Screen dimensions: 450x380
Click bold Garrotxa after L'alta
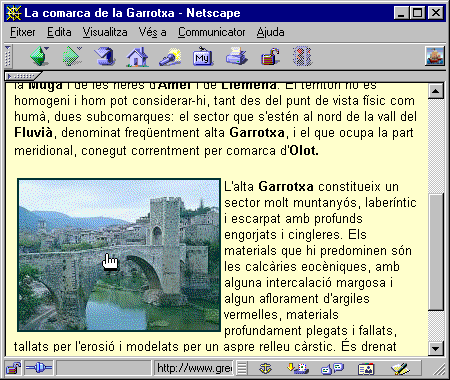pyautogui.click(x=286, y=186)
